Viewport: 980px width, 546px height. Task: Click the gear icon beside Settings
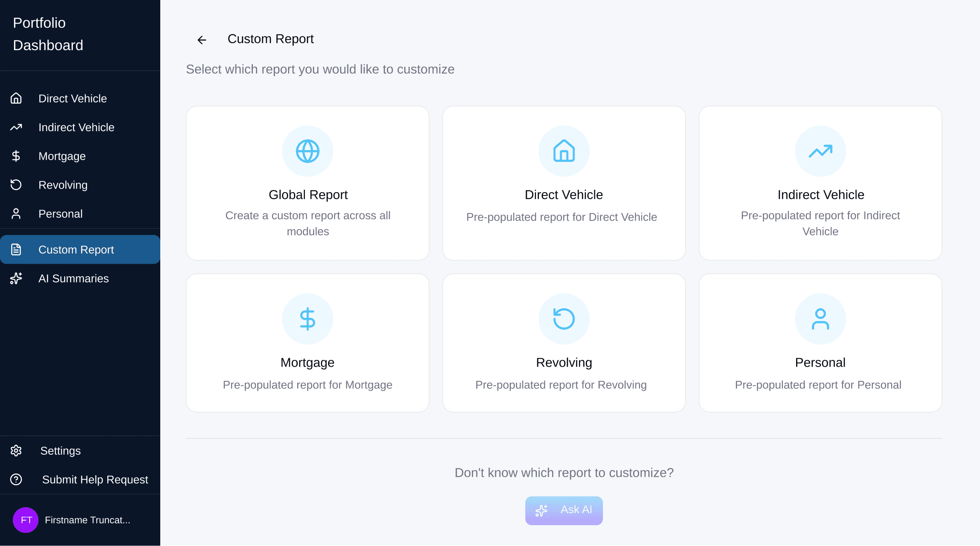(x=16, y=451)
